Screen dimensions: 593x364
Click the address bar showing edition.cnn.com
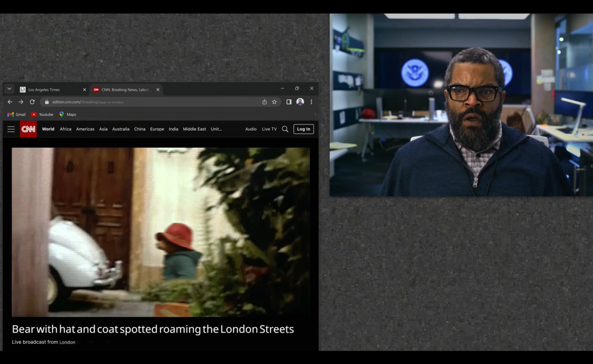tap(148, 102)
